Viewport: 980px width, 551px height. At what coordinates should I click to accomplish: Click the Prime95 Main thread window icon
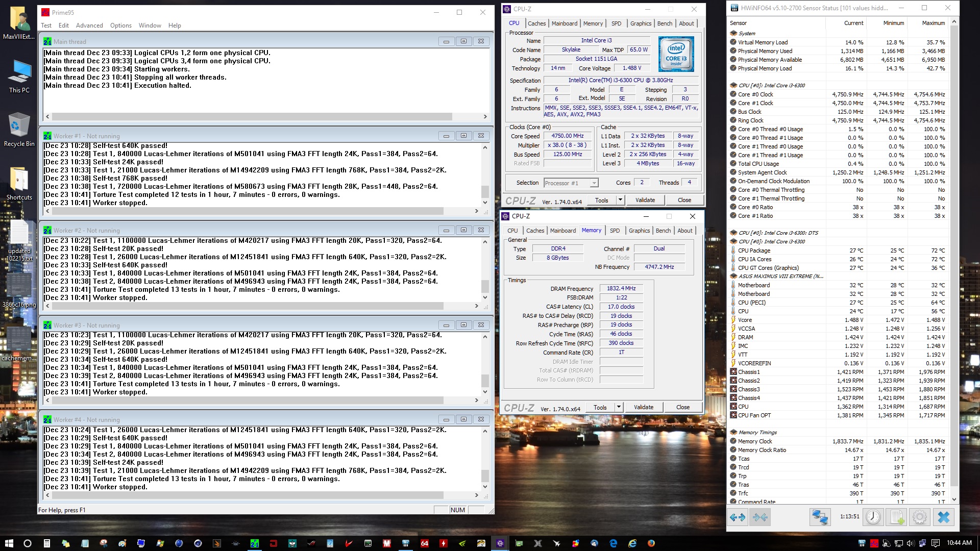(x=47, y=41)
